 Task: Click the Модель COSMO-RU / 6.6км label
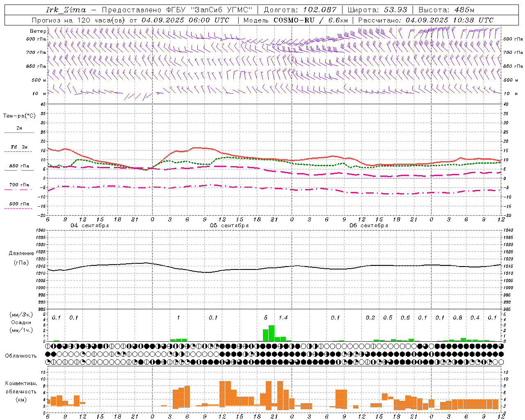click(296, 20)
